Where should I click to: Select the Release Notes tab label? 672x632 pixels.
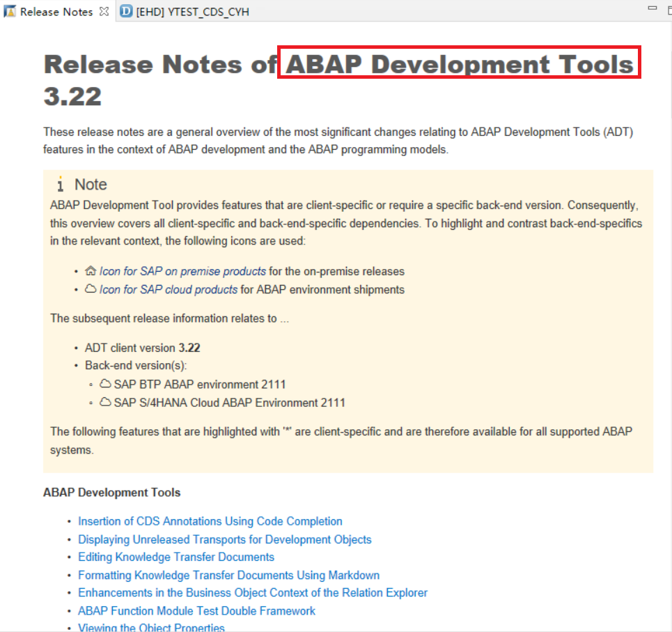point(56,12)
